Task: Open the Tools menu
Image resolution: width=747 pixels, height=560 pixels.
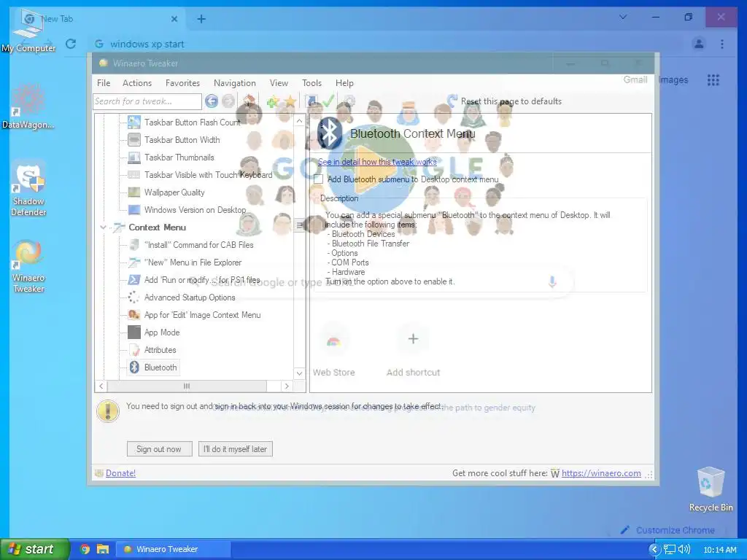Action: click(311, 83)
